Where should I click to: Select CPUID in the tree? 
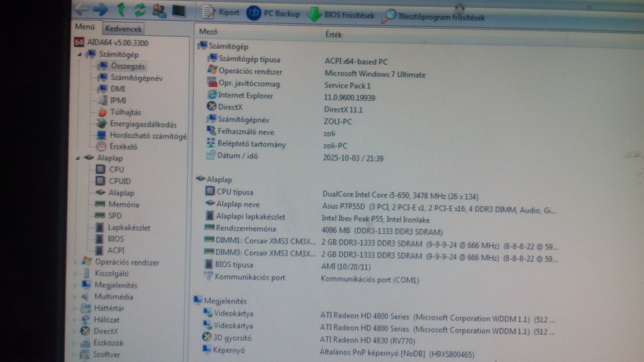pyautogui.click(x=119, y=181)
